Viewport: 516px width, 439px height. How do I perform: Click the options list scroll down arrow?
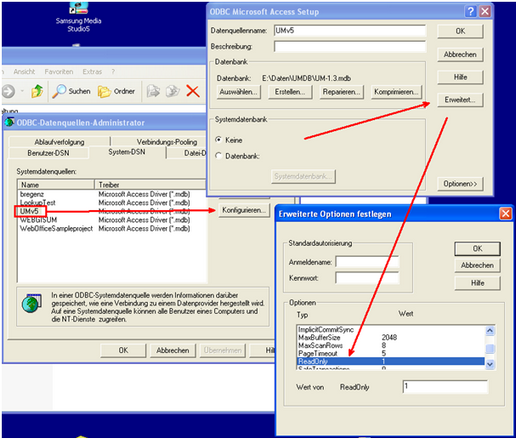490,364
